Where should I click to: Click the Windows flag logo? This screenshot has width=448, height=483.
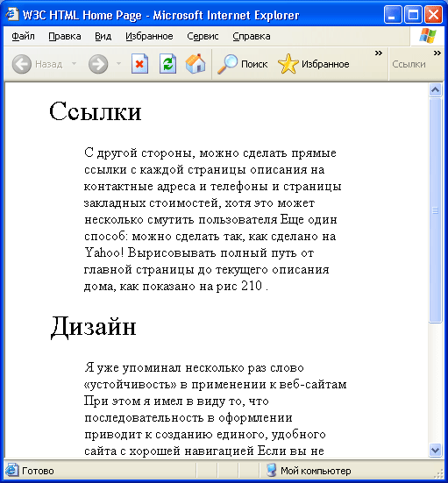[x=428, y=36]
